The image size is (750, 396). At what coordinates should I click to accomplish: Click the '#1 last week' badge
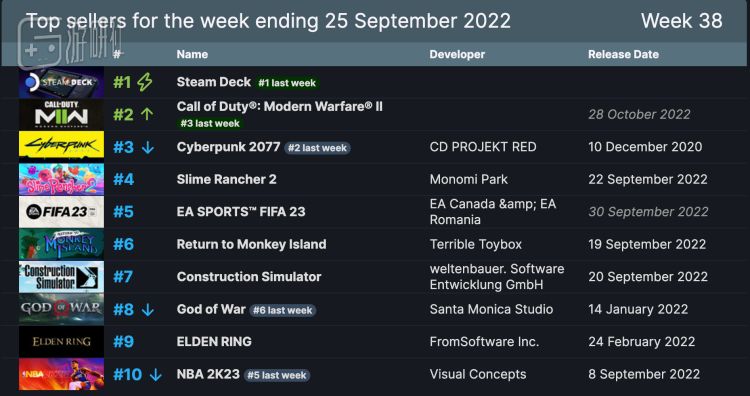287,83
